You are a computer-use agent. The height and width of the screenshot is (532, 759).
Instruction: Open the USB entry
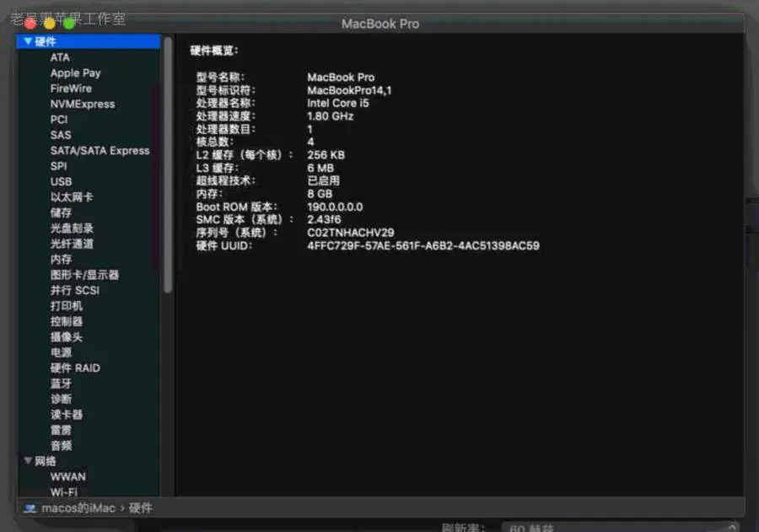[x=61, y=181]
